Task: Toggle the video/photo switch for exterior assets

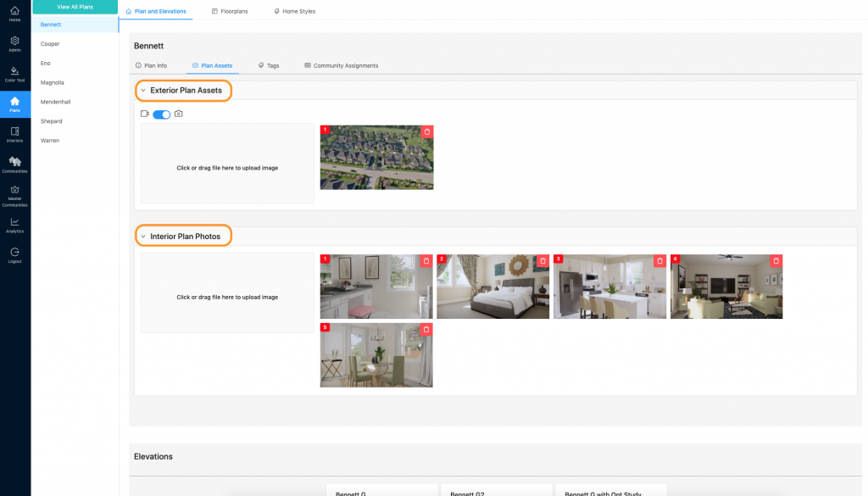Action: [x=161, y=114]
